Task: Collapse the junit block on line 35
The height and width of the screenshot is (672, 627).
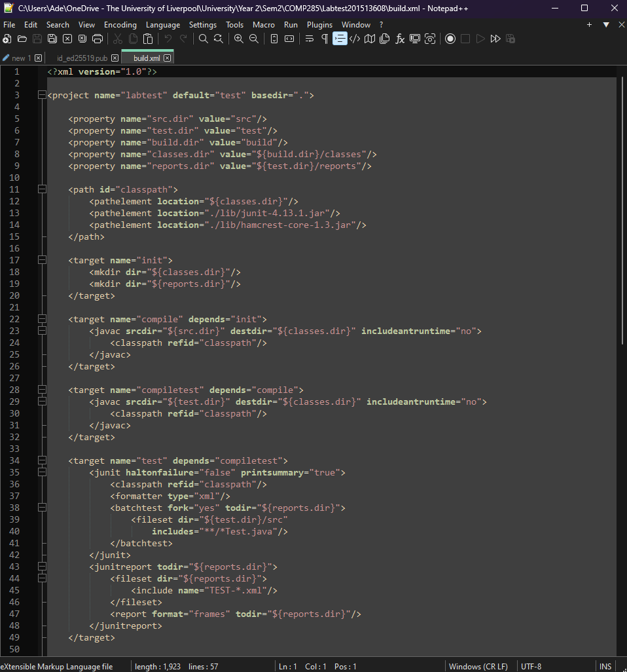Action: 42,472
